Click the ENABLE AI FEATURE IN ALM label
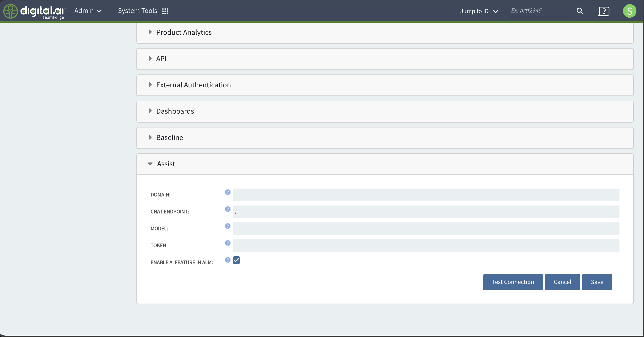This screenshot has height=337, width=644. tap(182, 263)
